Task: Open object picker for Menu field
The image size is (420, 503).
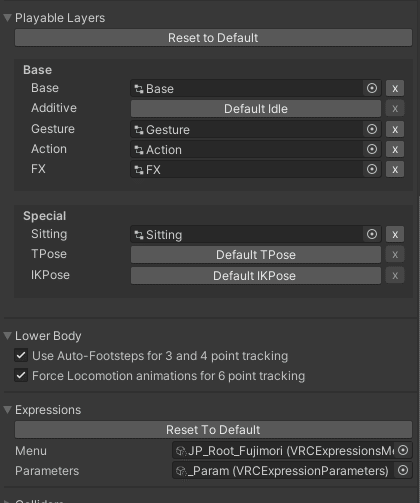Action: [x=403, y=450]
